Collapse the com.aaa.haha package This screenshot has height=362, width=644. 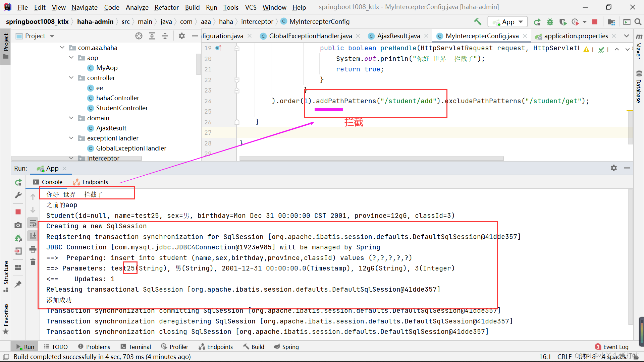click(x=62, y=48)
